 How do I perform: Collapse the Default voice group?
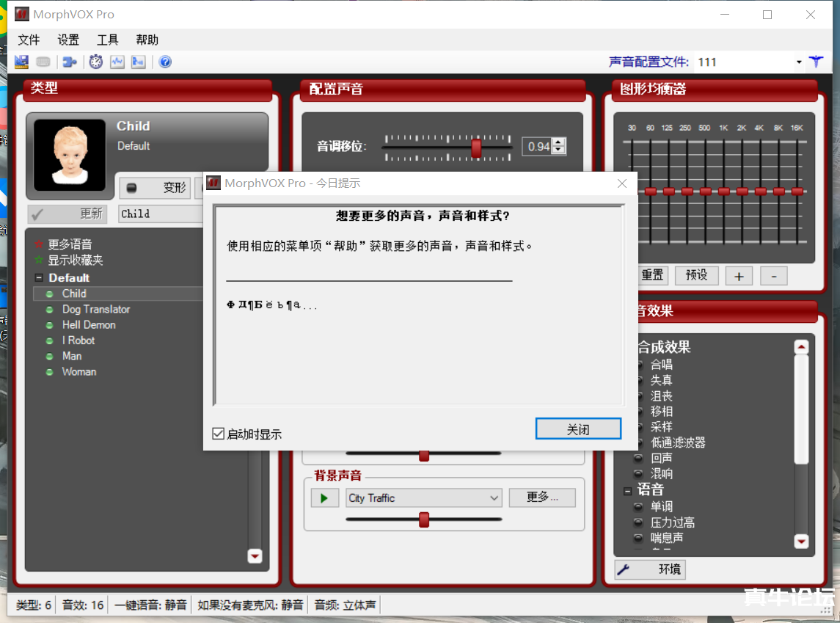coord(38,277)
